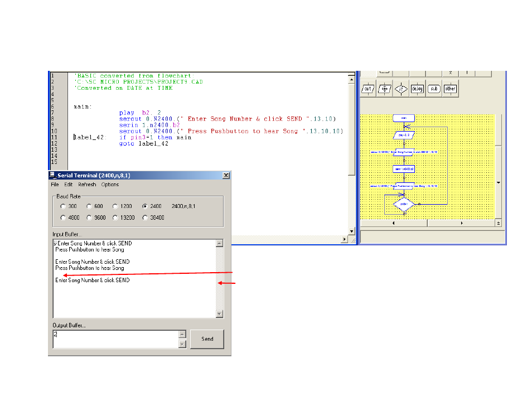Screen dimensions: 532x411
Task: Click the 'goto label_42' code line
Action: pos(143,143)
